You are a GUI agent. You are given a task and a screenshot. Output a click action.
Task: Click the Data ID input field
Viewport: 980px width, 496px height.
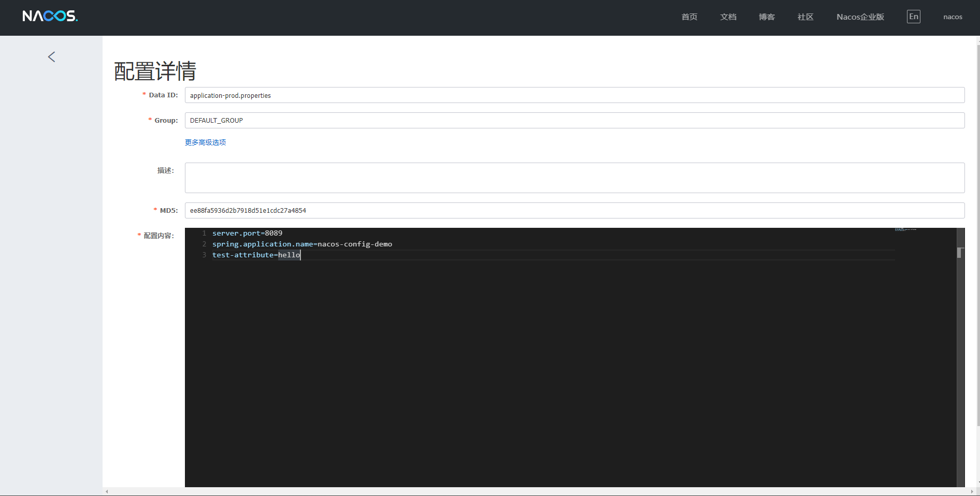pos(574,95)
